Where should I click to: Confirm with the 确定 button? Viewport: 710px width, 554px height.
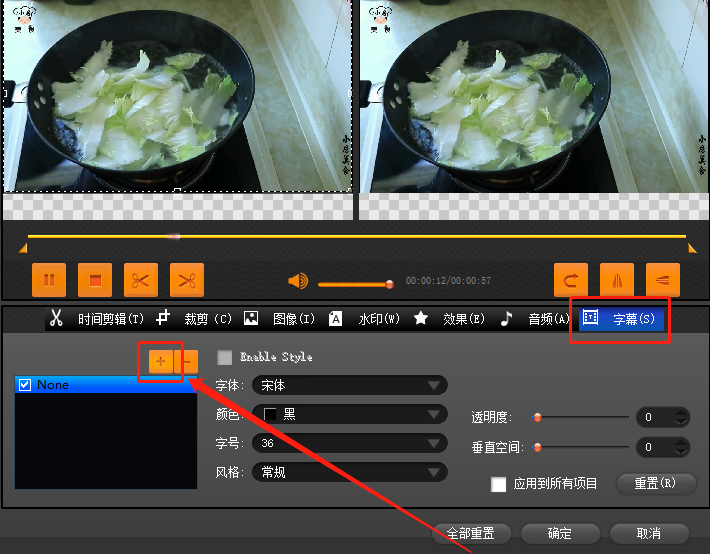pos(560,534)
